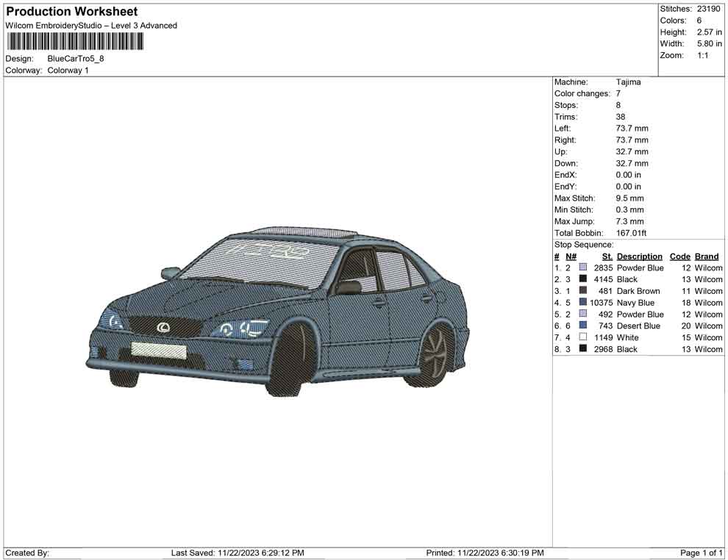Click code '18' in Navy Blue row
728x560 pixels.
[686, 303]
